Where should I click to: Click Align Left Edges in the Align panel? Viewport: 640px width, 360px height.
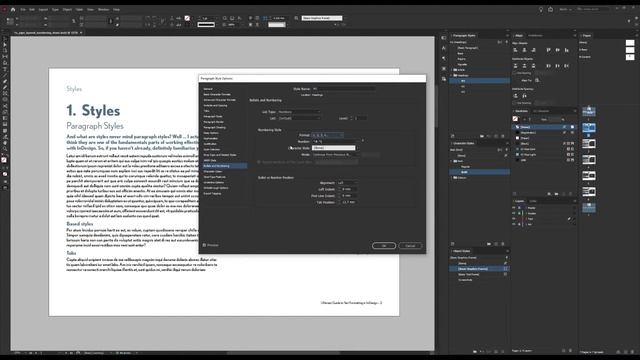[x=516, y=50]
